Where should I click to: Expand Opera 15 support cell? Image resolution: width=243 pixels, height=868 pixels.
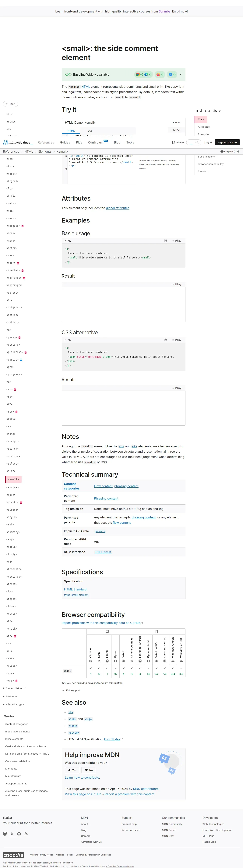pyautogui.click(x=115, y=671)
